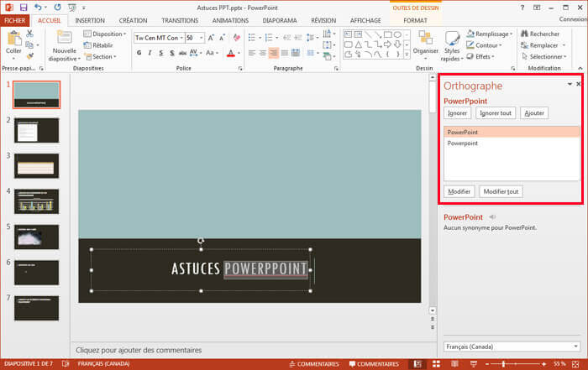The height and width of the screenshot is (370, 588).
Task: Open the font size dropdown
Action: [x=202, y=38]
